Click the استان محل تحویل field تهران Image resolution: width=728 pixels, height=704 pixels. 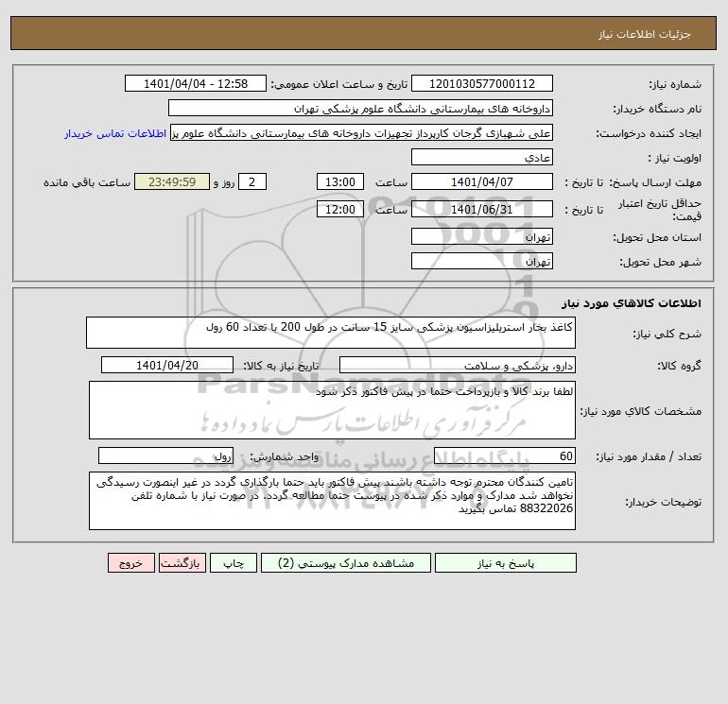482,236
